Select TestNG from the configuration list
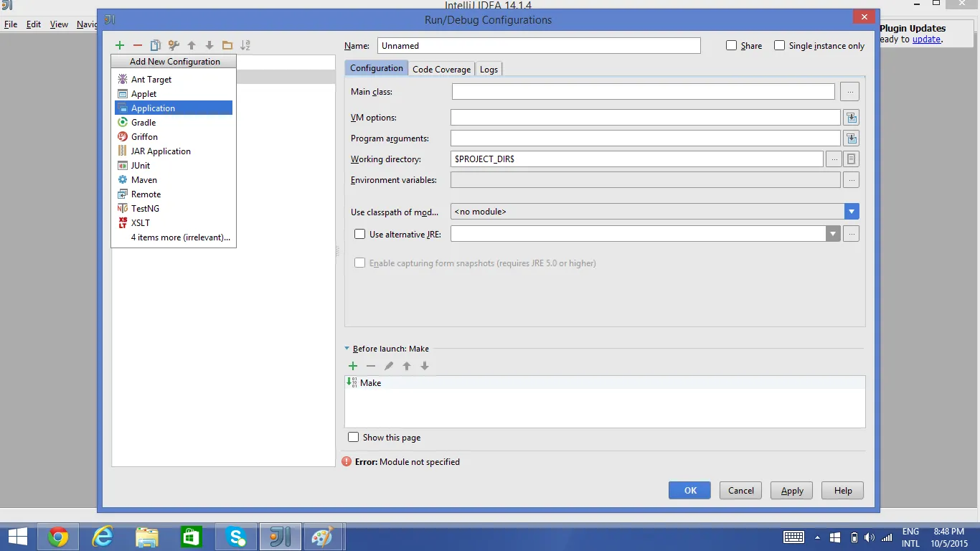Viewport: 980px width, 551px height. 174,209
